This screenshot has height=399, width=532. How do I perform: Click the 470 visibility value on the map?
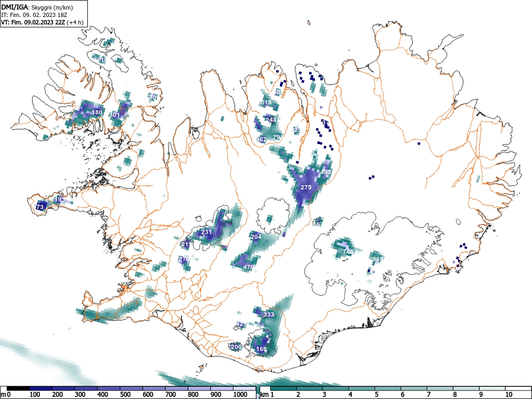[248, 267]
